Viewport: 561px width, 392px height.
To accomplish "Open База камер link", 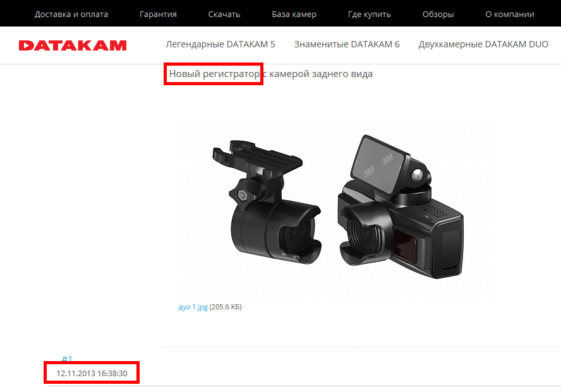I will tap(294, 15).
